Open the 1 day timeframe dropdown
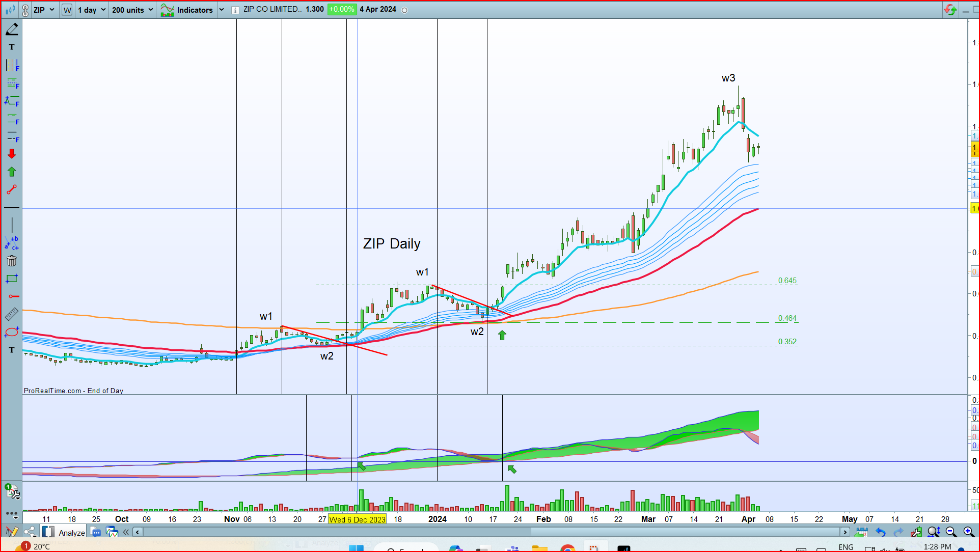Image resolution: width=980 pixels, height=552 pixels. [92, 10]
